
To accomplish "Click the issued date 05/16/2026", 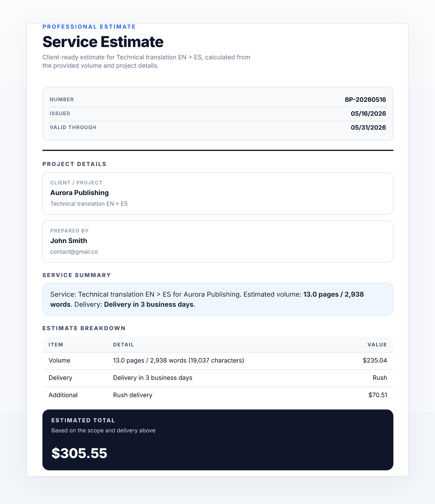I will 368,114.
